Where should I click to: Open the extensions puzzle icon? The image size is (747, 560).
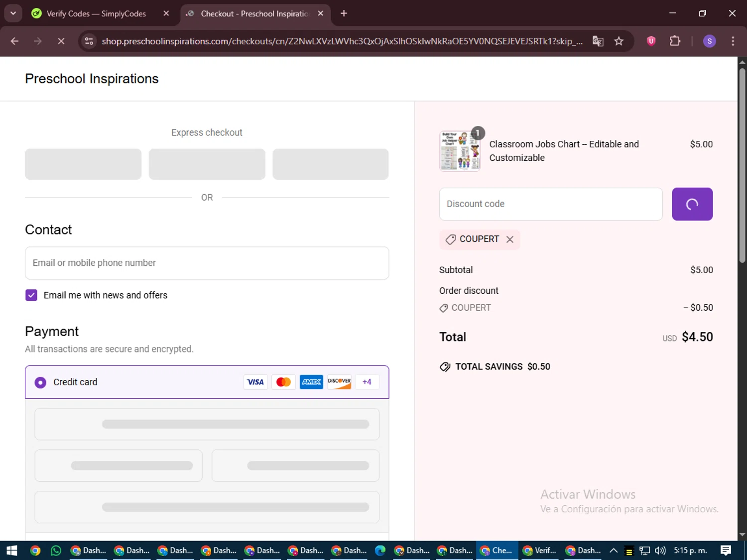pyautogui.click(x=675, y=41)
